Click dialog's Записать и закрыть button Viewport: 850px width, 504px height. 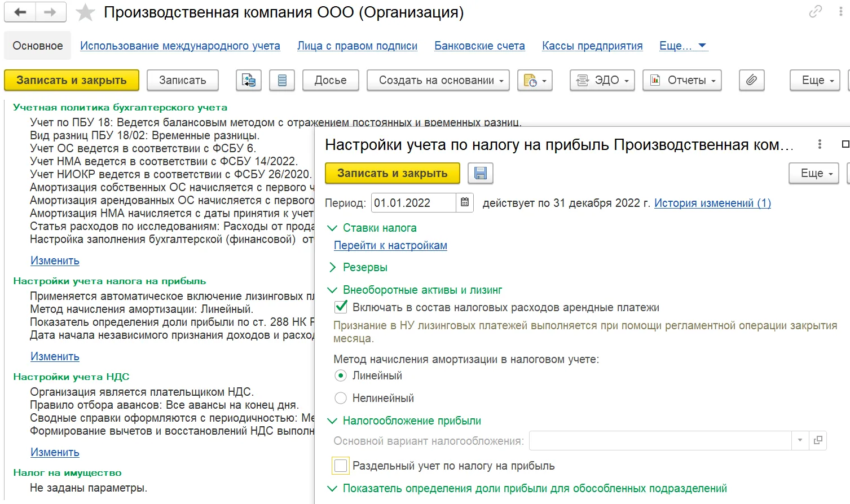(x=393, y=174)
